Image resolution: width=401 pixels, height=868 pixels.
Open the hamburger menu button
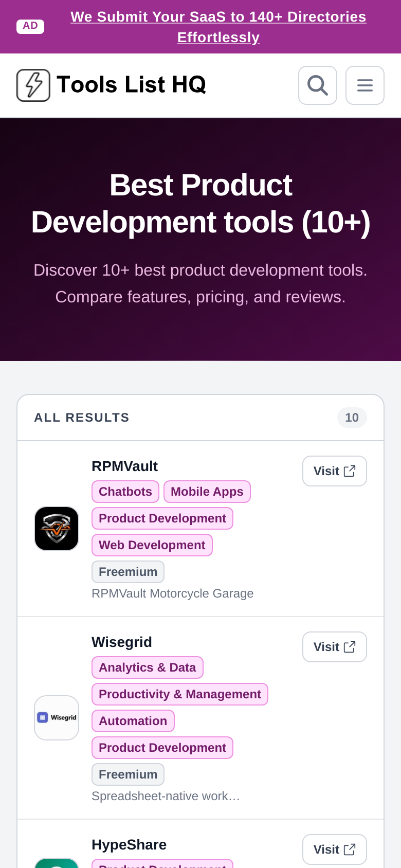click(x=365, y=85)
